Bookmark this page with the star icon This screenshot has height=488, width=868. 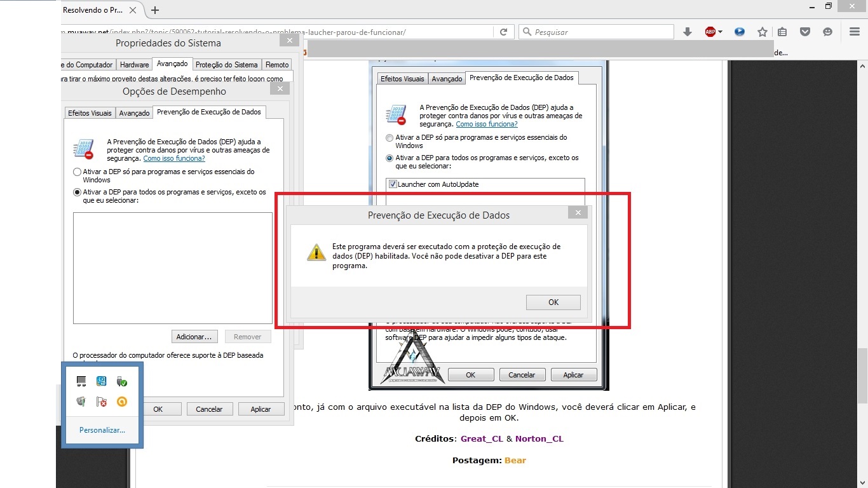click(x=762, y=32)
